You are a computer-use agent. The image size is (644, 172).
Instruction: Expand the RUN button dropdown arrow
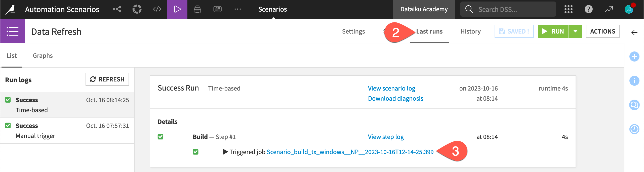click(x=575, y=31)
